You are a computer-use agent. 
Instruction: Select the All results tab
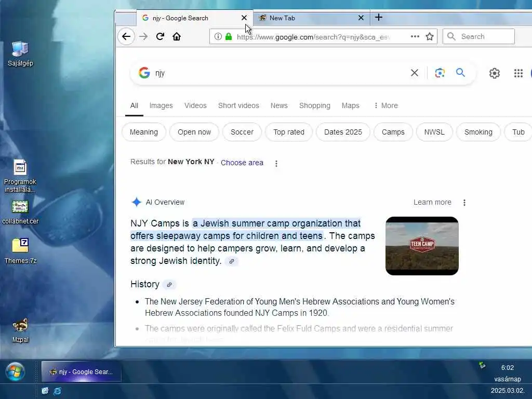coord(134,105)
